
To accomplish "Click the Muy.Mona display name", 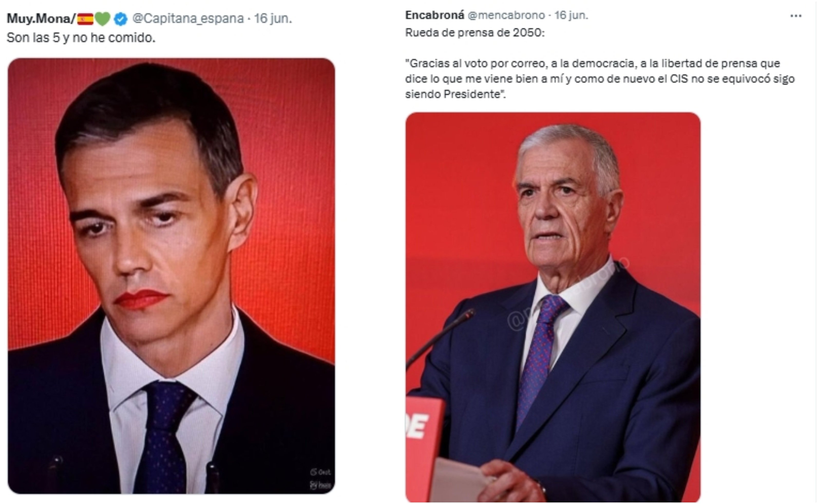I will [41, 19].
